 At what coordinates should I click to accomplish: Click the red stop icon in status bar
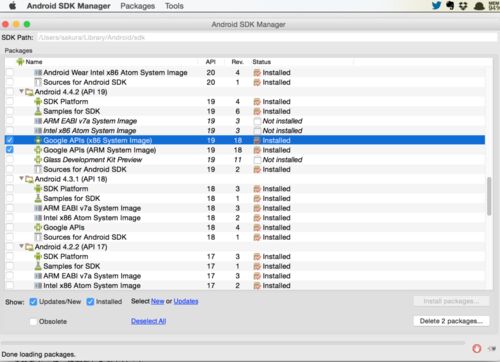click(477, 349)
